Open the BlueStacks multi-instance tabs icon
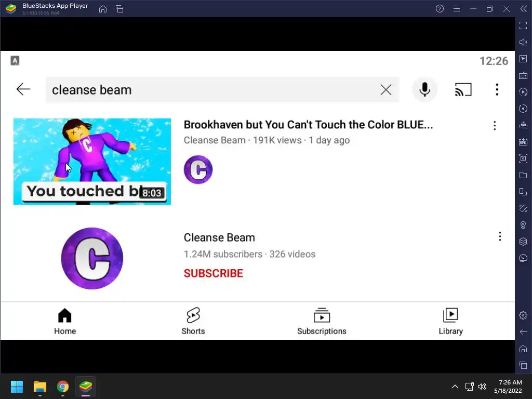This screenshot has height=399, width=532. coord(119,9)
